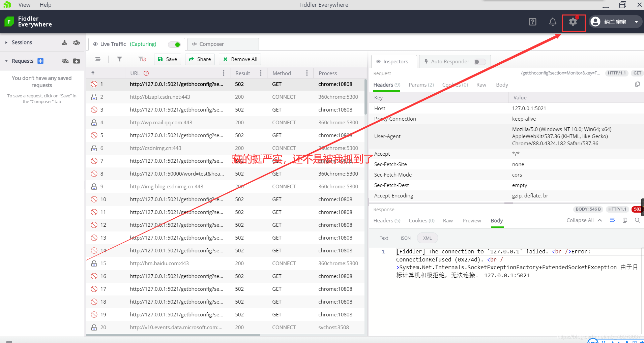This screenshot has height=343, width=644.
Task: Open the notifications bell
Action: click(x=553, y=22)
